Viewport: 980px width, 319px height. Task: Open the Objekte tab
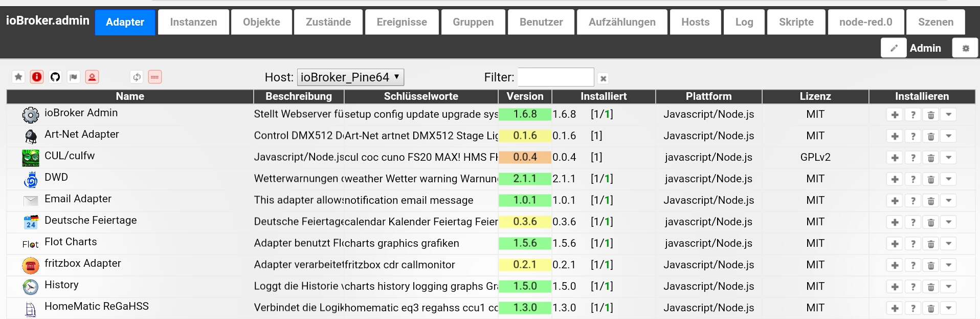pyautogui.click(x=261, y=22)
